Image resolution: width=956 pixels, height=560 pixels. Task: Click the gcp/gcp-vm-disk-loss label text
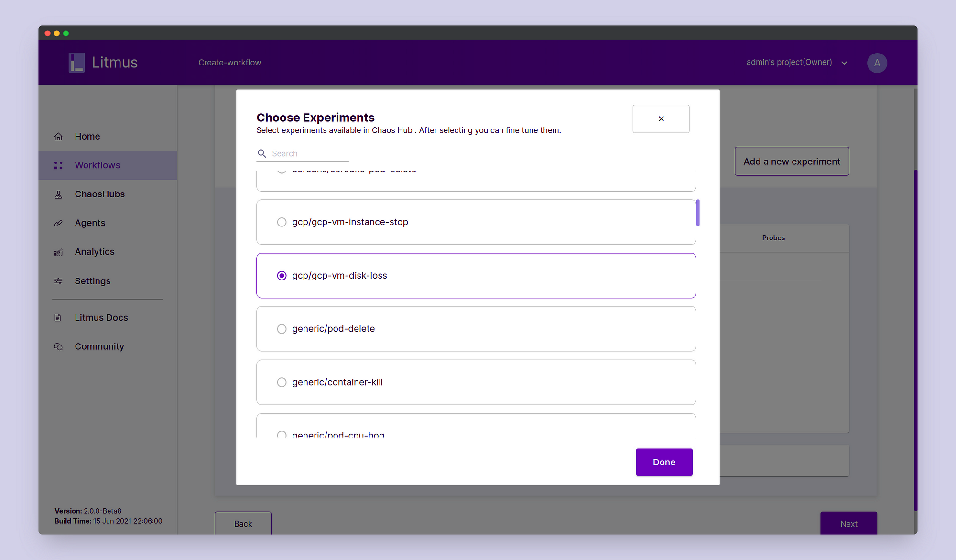(x=339, y=276)
